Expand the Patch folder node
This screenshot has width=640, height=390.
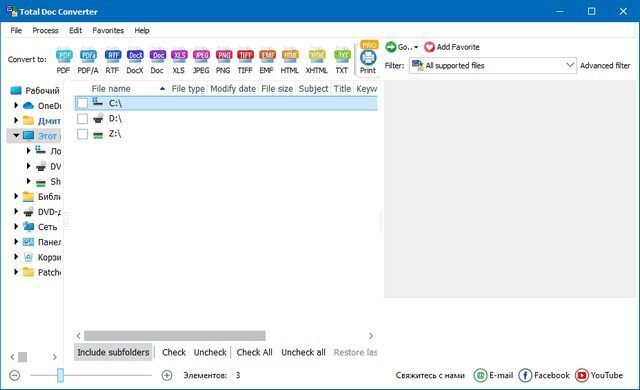point(16,272)
